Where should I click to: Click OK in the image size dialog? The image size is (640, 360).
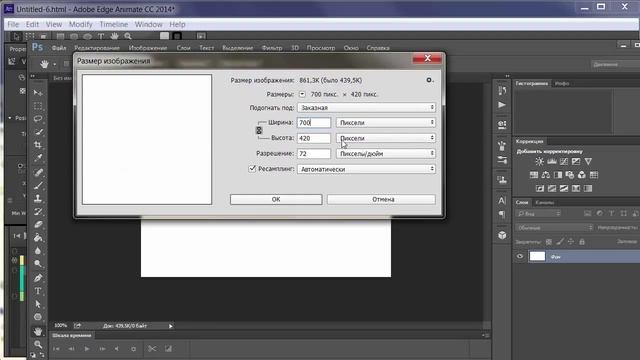[276, 199]
